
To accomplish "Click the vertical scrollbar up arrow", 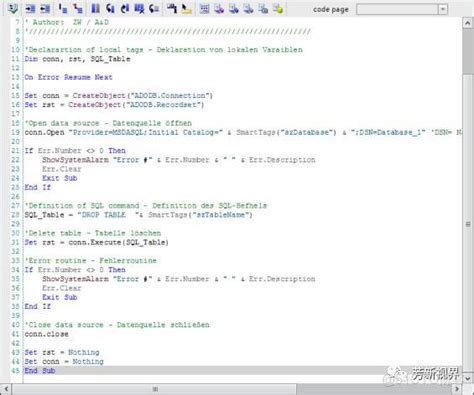I will pos(467,23).
